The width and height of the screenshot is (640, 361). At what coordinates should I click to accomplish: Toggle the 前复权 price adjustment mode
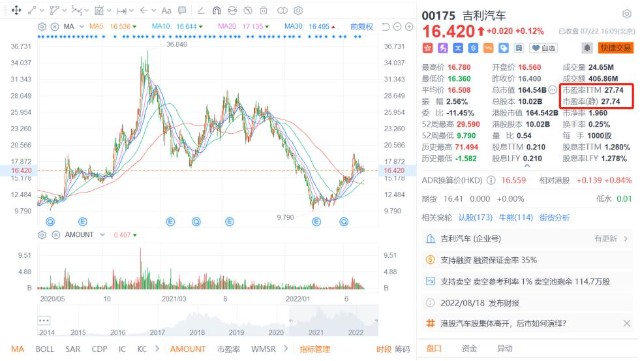point(362,27)
